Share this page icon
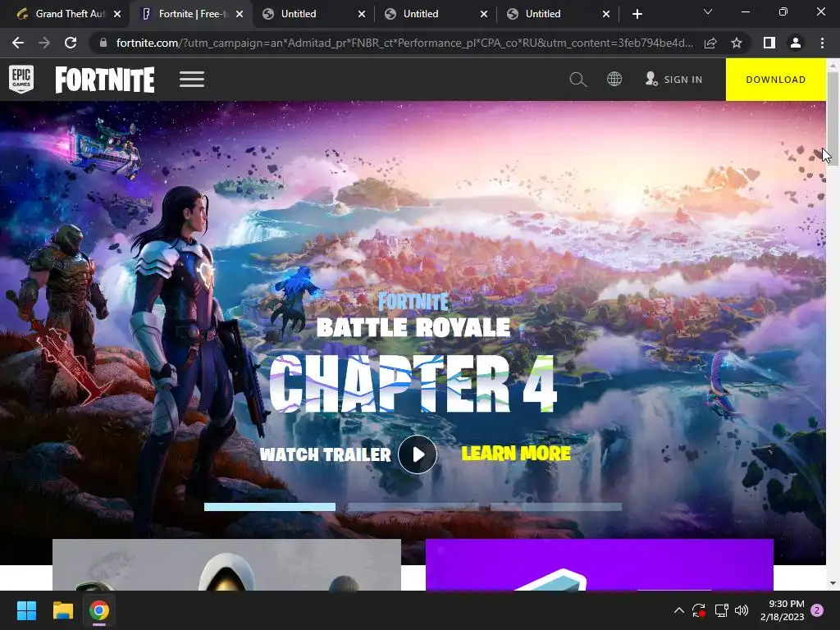This screenshot has height=630, width=840. coord(710,43)
